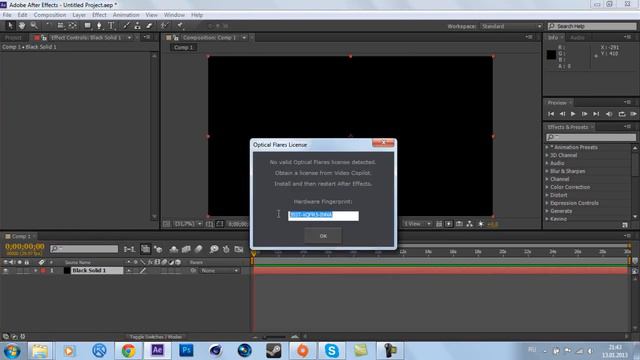Click the Brainstorm timeline button
The height and width of the screenshot is (360, 640).
click(214, 249)
